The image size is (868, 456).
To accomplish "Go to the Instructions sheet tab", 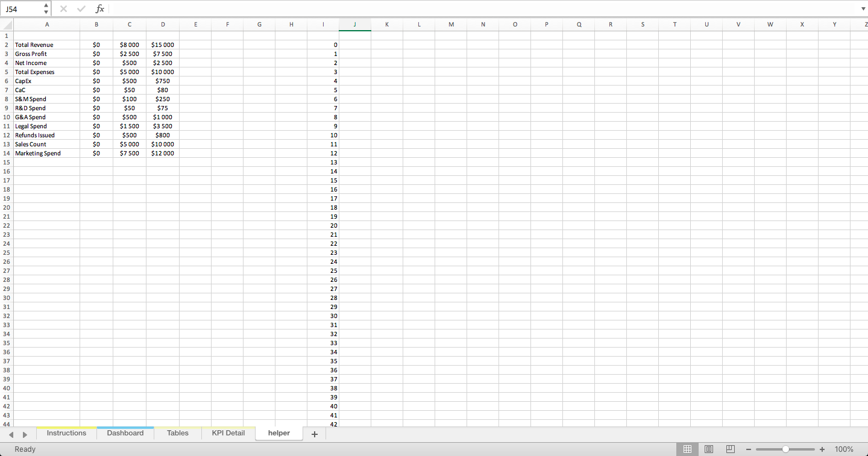I will coord(66,433).
